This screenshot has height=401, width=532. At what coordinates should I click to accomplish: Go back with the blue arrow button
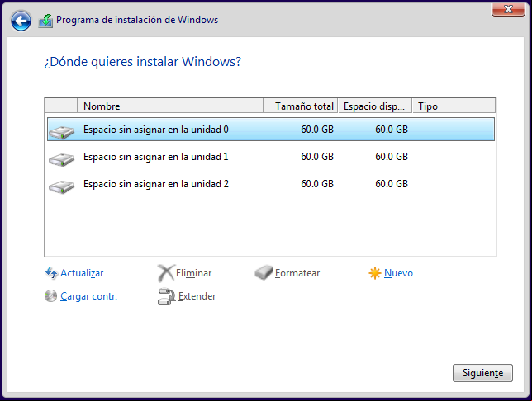tap(21, 21)
